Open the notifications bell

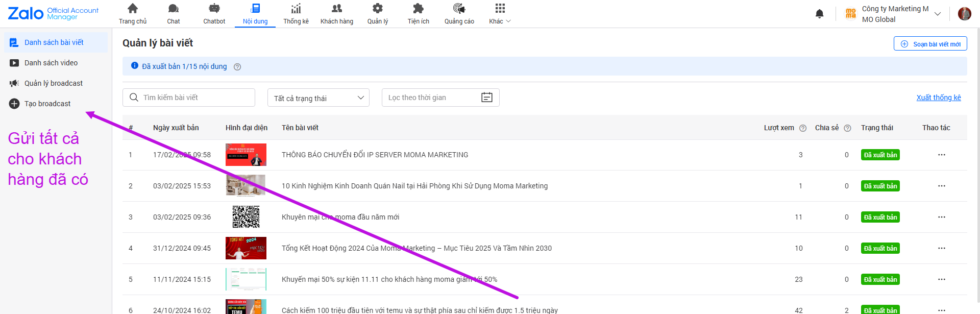819,14
